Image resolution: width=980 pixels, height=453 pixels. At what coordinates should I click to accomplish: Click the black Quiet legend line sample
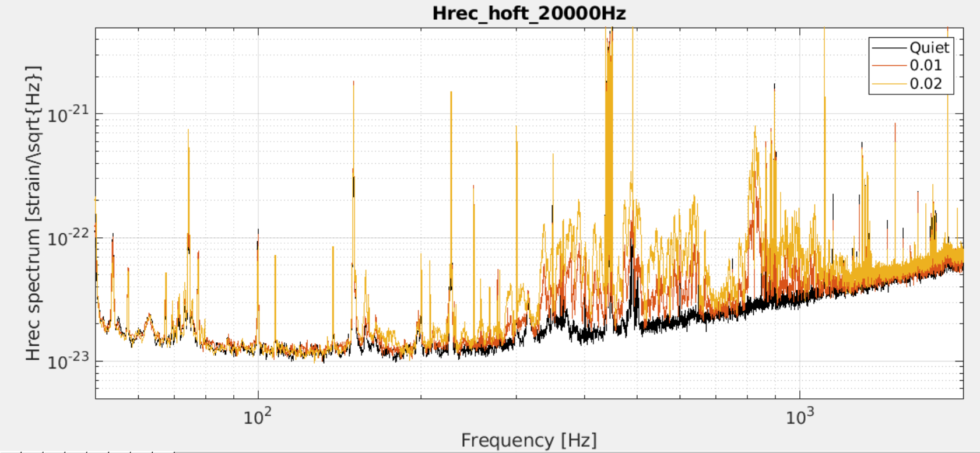click(889, 48)
